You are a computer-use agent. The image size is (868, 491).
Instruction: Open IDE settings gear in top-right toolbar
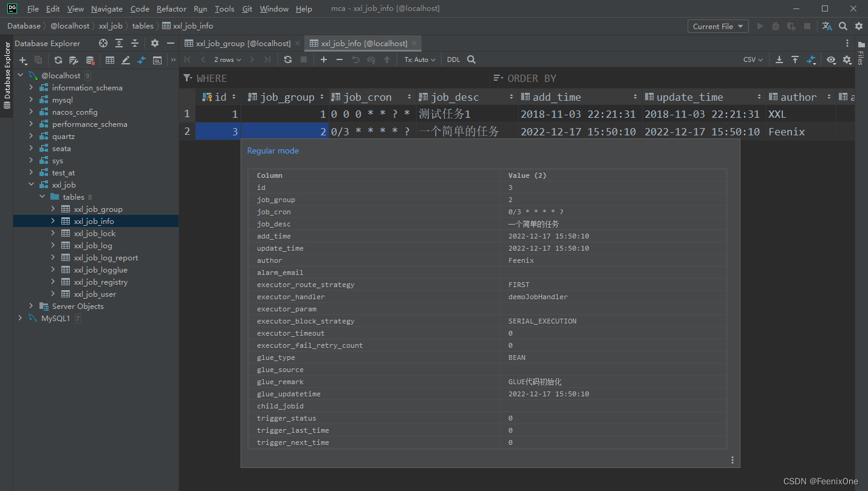pyautogui.click(x=859, y=26)
